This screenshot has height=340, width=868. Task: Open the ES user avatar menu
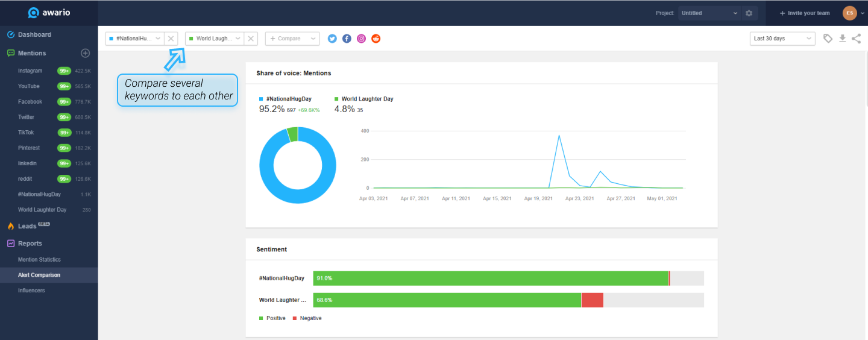849,13
